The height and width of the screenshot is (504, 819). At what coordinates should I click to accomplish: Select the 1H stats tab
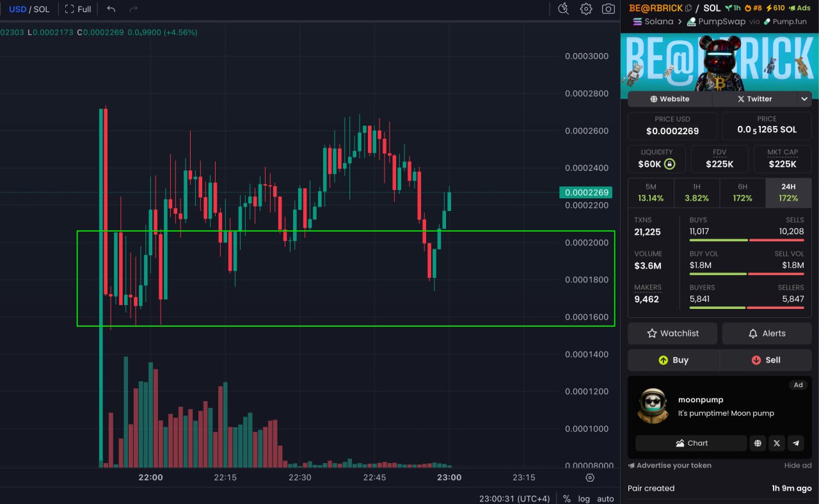click(697, 193)
